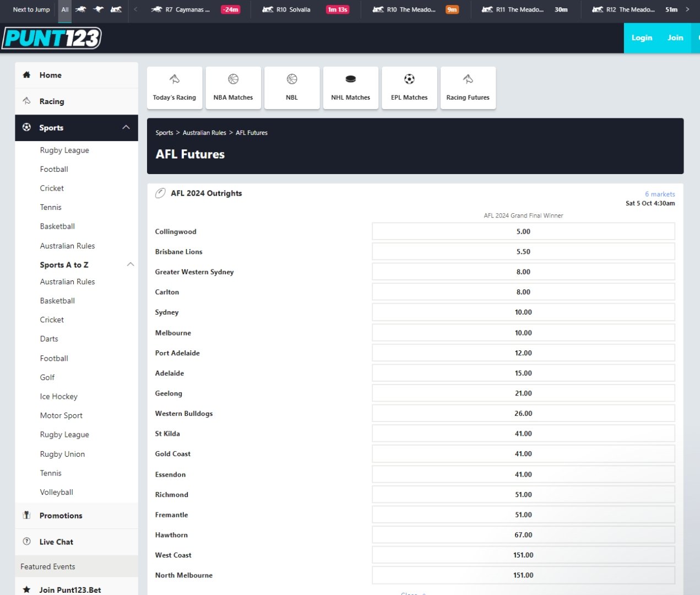
Task: Filter Next to Jump by thoroughbred horse icon
Action: click(80, 9)
